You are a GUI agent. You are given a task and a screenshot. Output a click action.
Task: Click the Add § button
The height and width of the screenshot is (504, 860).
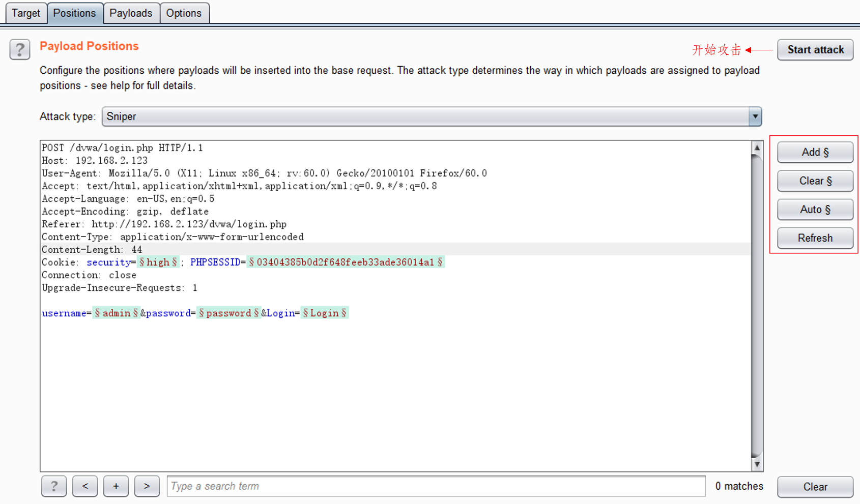(x=815, y=152)
